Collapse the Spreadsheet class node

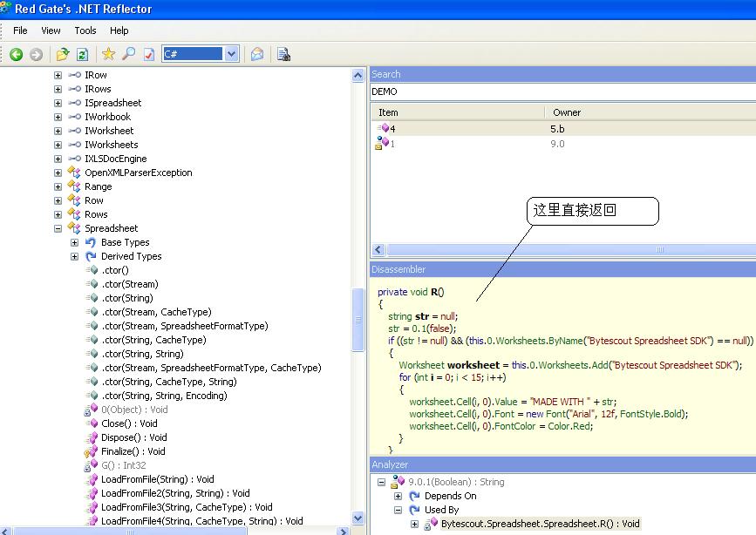tap(58, 228)
